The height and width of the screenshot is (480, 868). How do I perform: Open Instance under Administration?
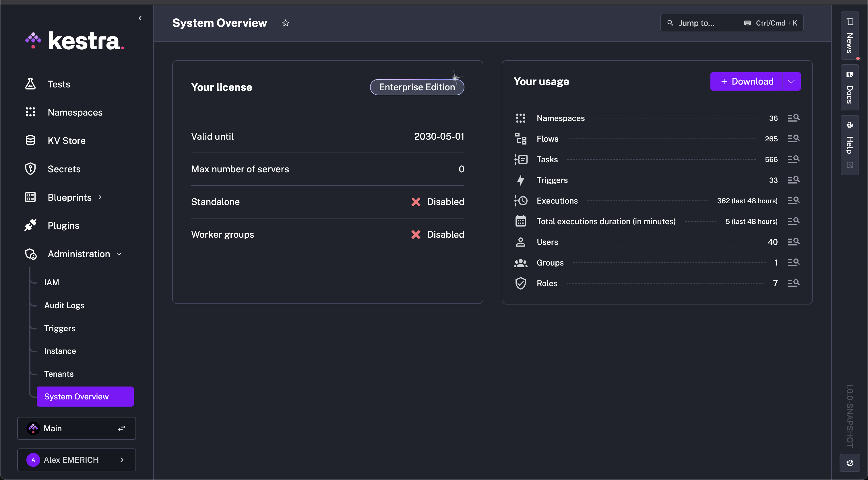point(60,351)
